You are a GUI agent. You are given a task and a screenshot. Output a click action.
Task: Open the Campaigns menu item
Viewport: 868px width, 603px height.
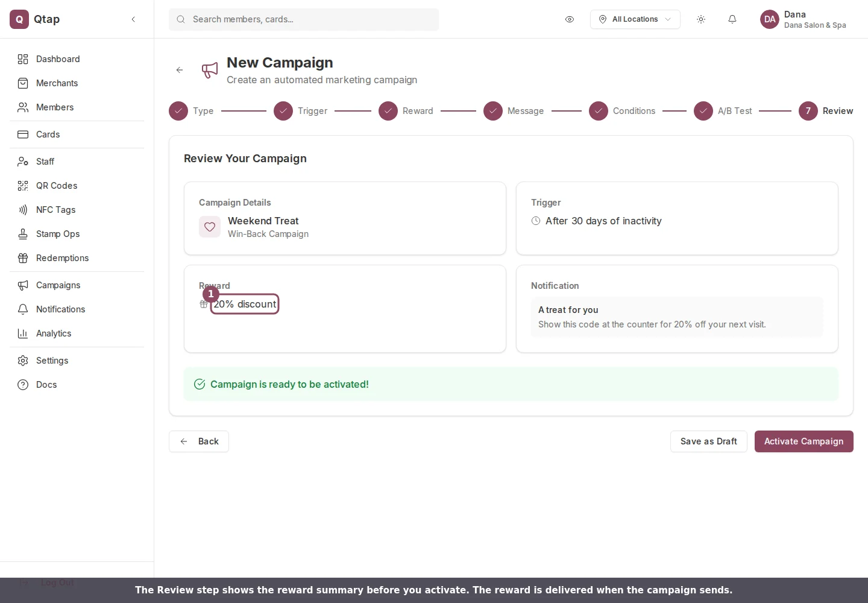pos(77,285)
